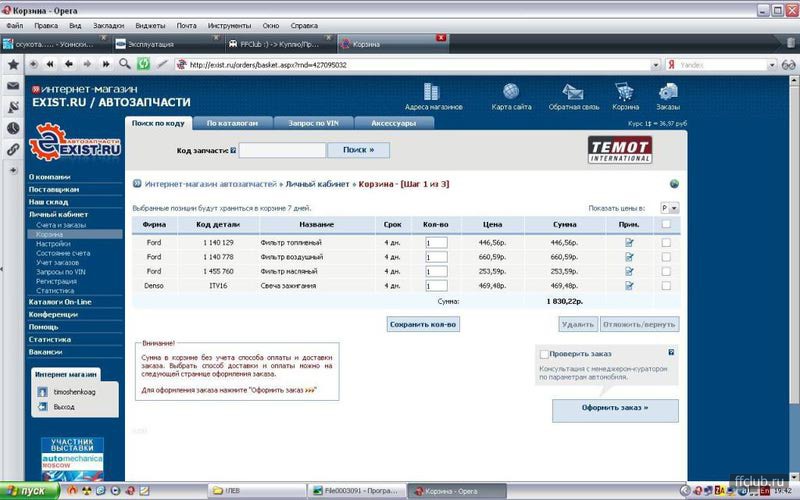Edit note for Свеча зажигания row
The image size is (800, 500).
(x=629, y=286)
